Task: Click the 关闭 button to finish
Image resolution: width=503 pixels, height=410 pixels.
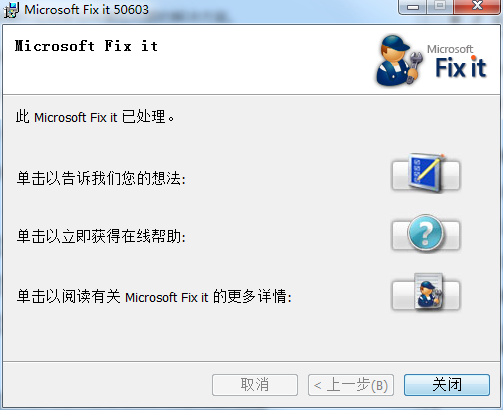Action: pos(447,385)
